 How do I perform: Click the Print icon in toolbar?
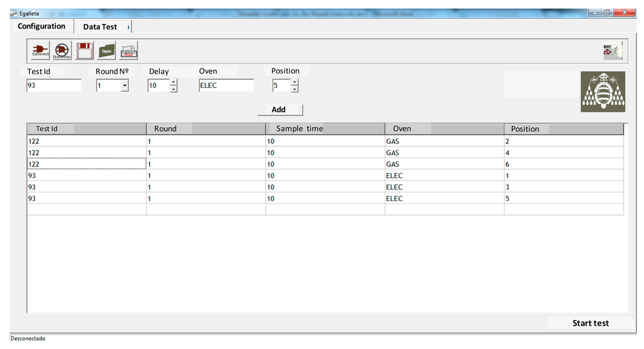click(129, 51)
